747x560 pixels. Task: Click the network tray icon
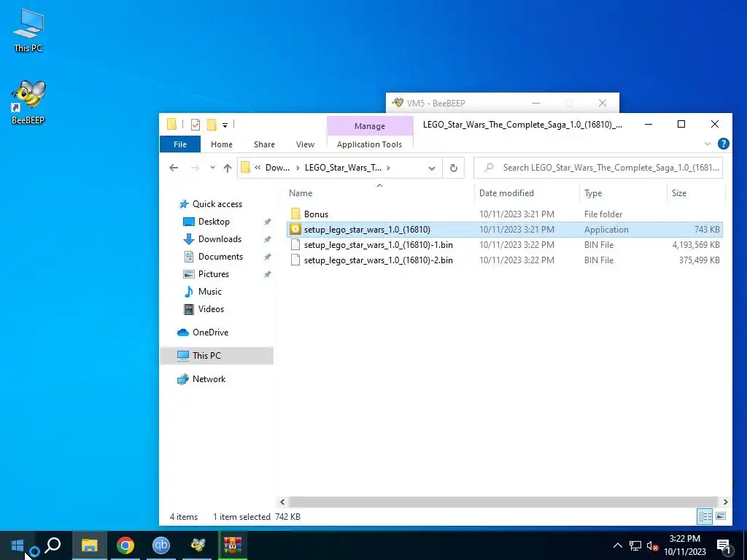(x=635, y=545)
